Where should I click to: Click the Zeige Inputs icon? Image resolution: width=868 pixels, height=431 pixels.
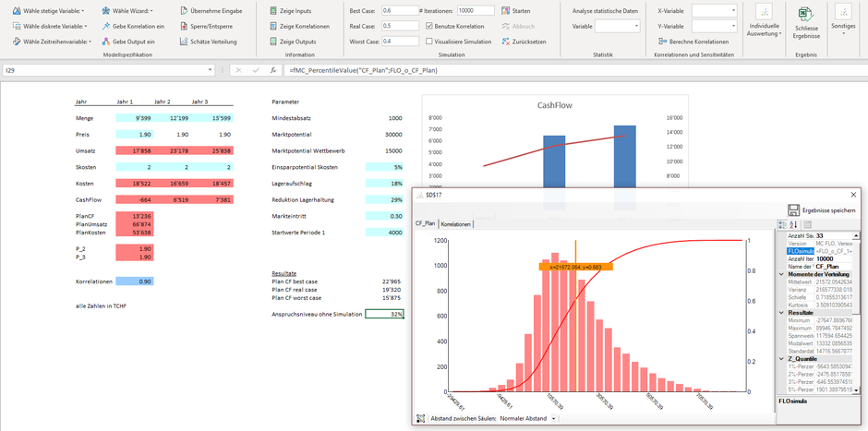coord(273,10)
